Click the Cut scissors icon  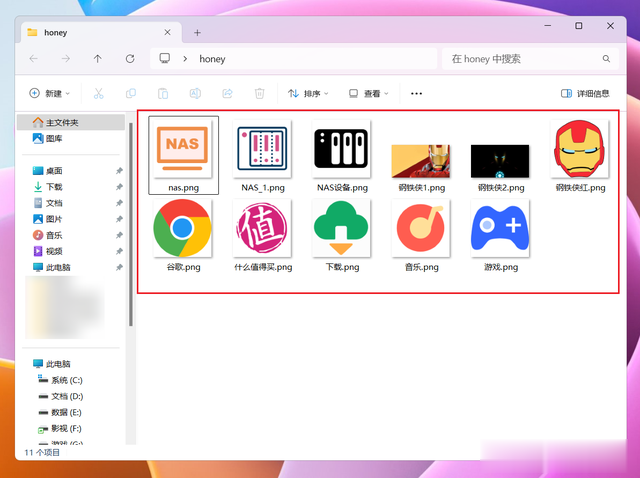click(98, 93)
